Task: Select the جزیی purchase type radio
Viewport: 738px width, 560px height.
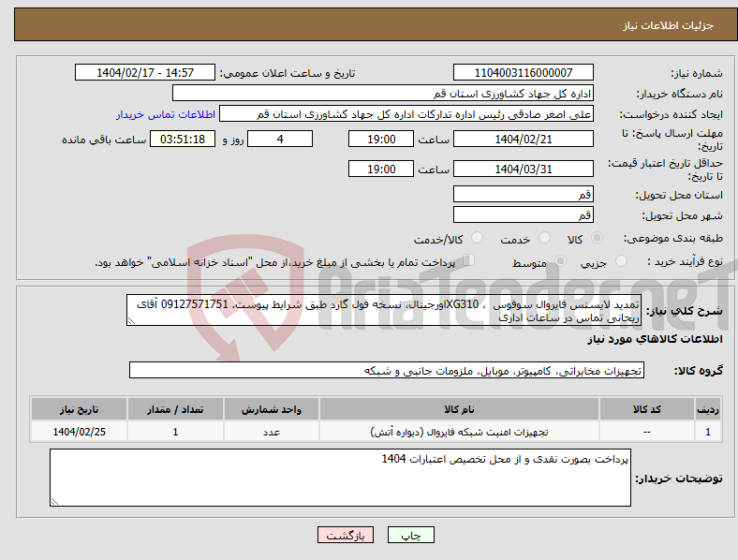Action: [621, 261]
